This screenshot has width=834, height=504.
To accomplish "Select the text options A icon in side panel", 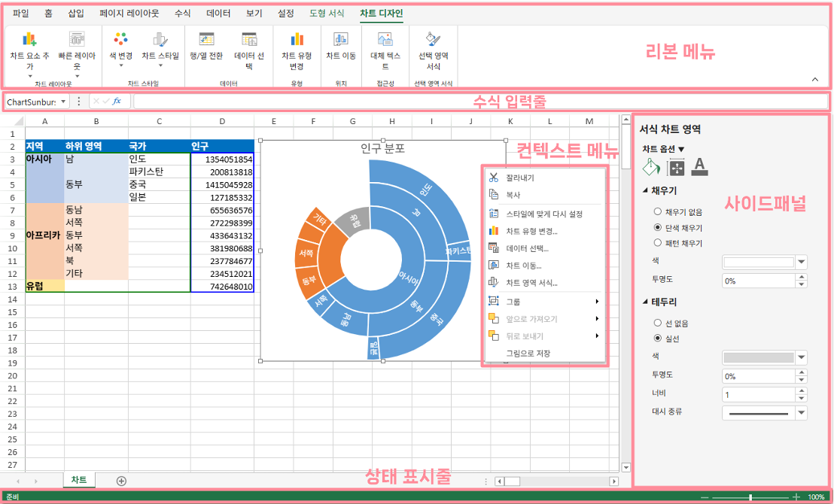I will (x=699, y=167).
